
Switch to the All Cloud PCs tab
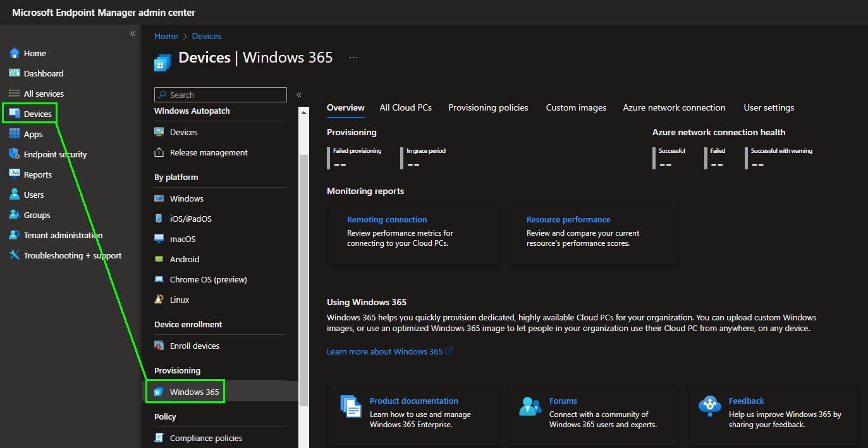click(x=406, y=107)
